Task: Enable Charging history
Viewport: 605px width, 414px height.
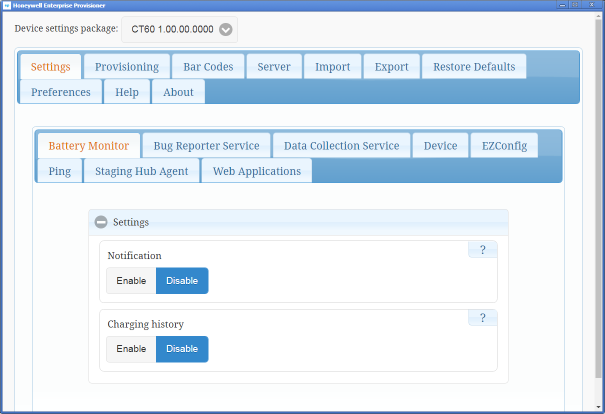Action: [x=131, y=349]
